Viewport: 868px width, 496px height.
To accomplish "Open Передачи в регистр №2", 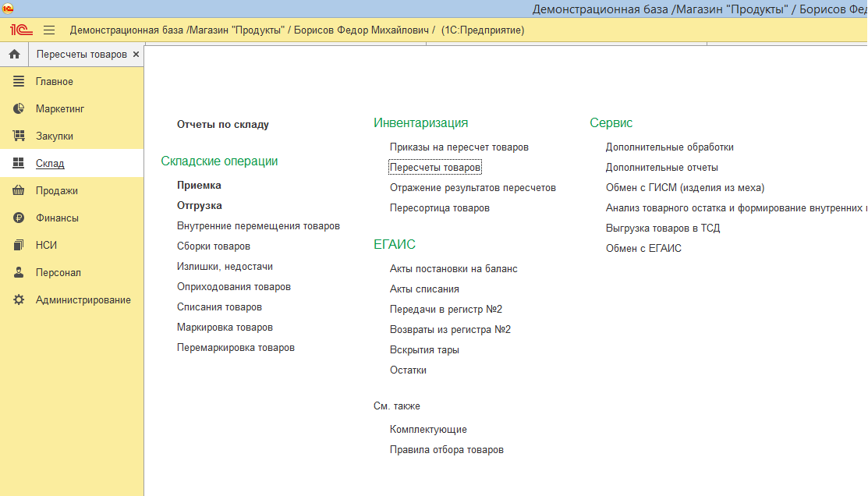I will point(445,310).
